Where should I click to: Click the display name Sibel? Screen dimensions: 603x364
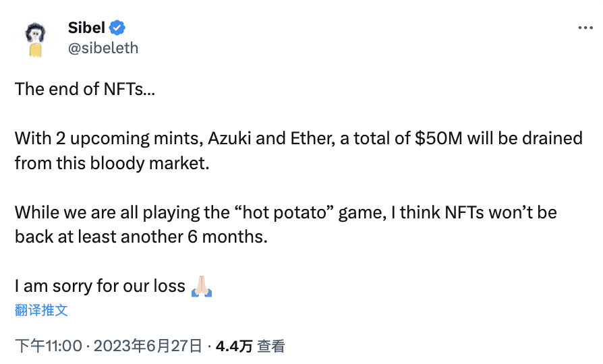point(87,28)
